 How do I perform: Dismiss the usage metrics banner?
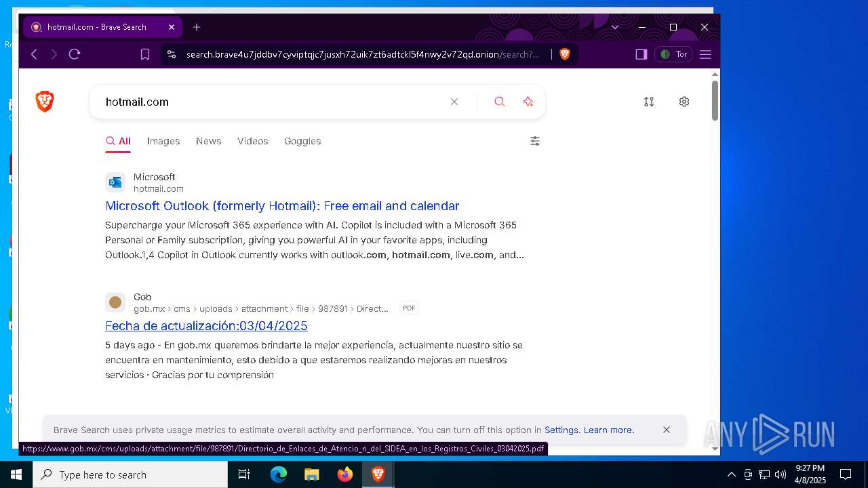tap(667, 430)
